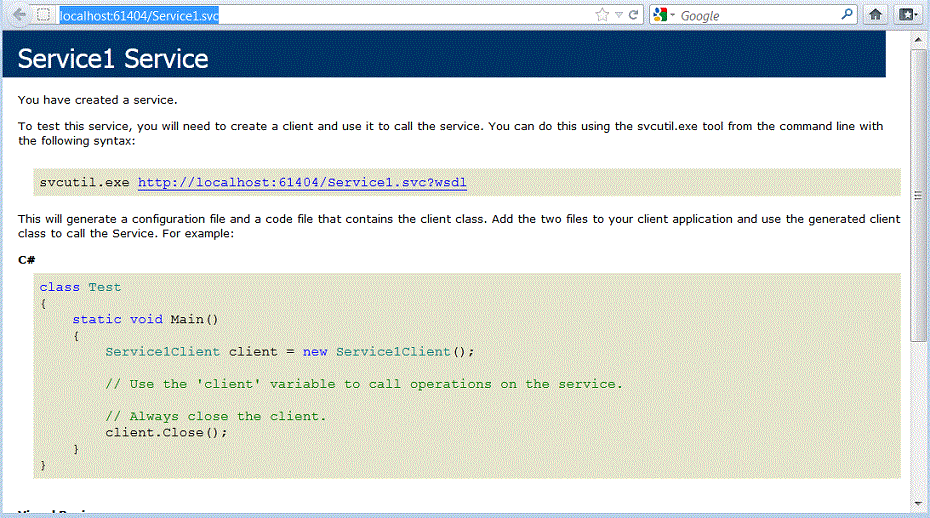Click the site identity icon beside the URL
Viewport: 930px width, 518px height.
click(43, 15)
